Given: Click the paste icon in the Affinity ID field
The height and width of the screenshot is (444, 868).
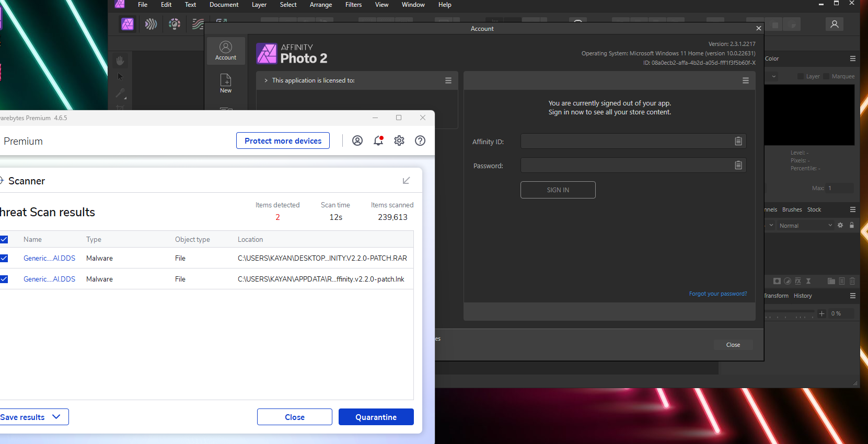Looking at the screenshot, I should point(738,141).
